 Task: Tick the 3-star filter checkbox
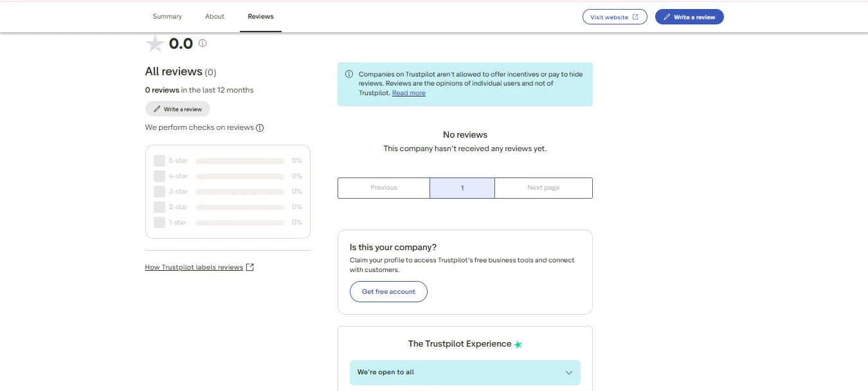pyautogui.click(x=159, y=192)
